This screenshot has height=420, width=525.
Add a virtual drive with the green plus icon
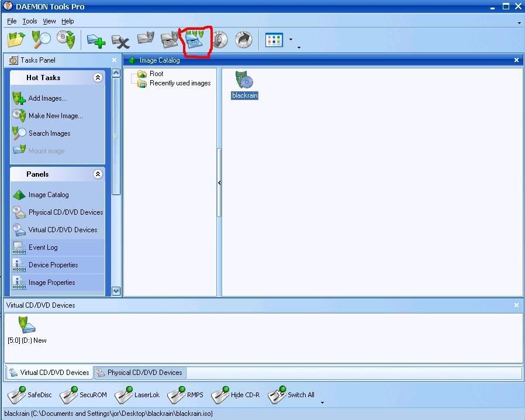coord(96,41)
